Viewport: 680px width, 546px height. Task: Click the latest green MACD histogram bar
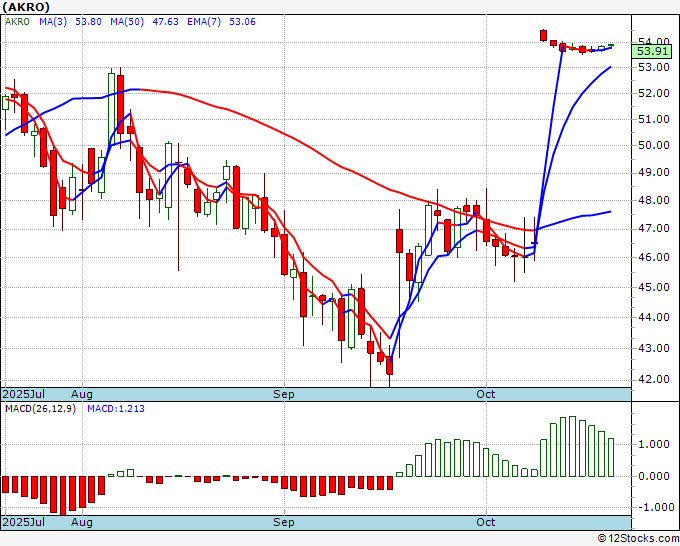coord(611,458)
